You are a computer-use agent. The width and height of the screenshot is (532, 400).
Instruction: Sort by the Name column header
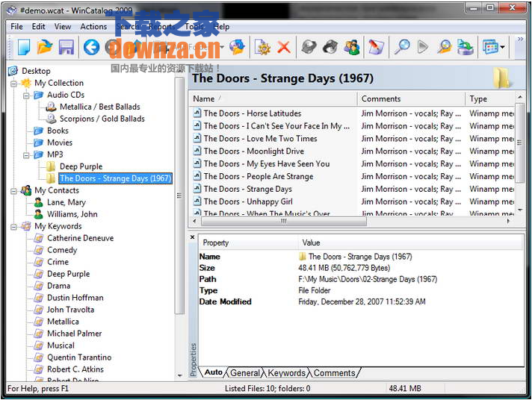point(273,99)
